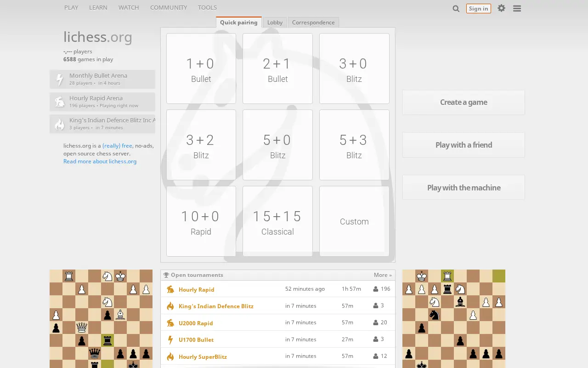Click the Hourly Rapid Arena rabbit icon
This screenshot has width=588, height=368.
tap(60, 102)
